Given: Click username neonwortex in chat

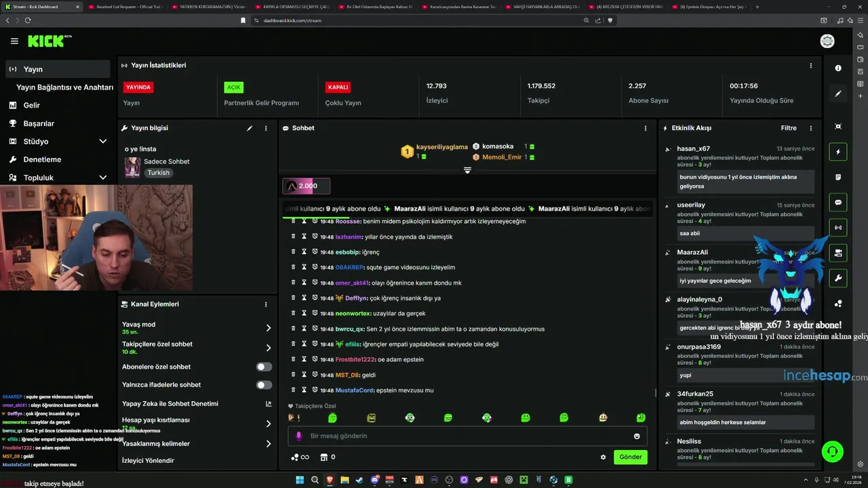Looking at the screenshot, I should pyautogui.click(x=353, y=313).
